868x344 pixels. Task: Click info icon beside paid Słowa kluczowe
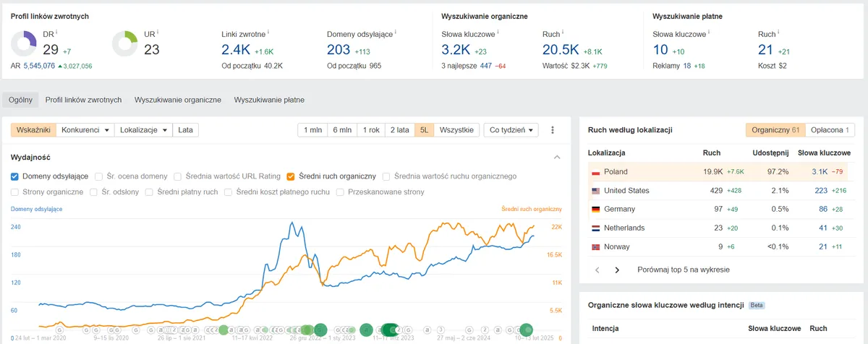tap(710, 33)
